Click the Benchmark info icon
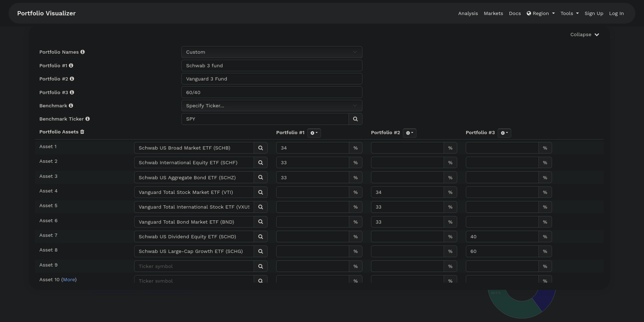Screen dimensions: 644x322 point(71,106)
